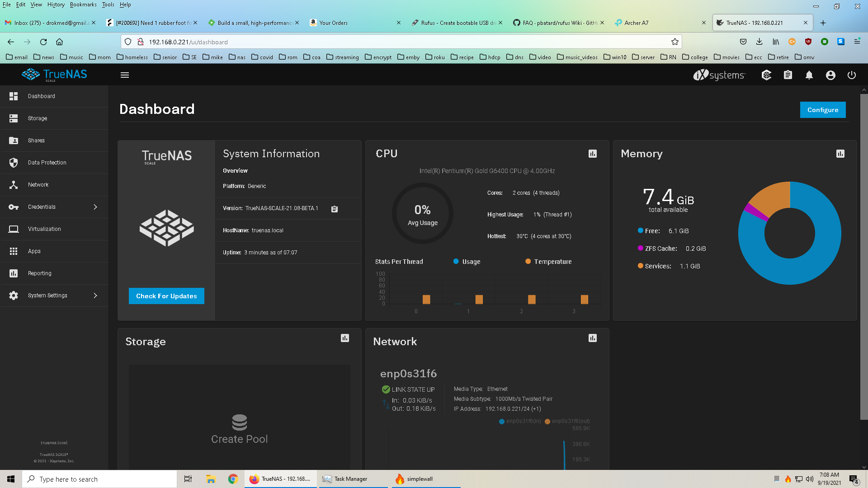Click the power button icon
The height and width of the screenshot is (488, 868).
(x=852, y=75)
